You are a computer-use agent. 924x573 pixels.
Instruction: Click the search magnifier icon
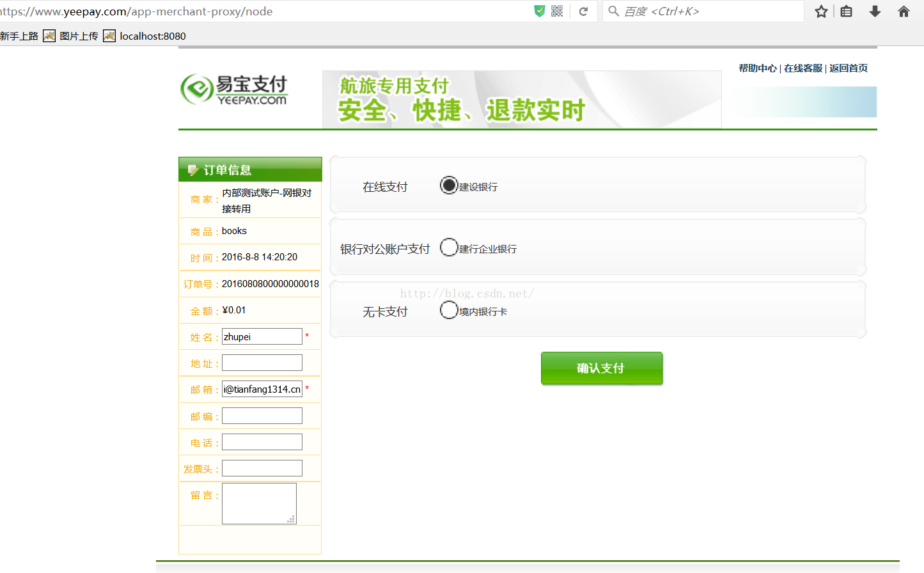(613, 11)
